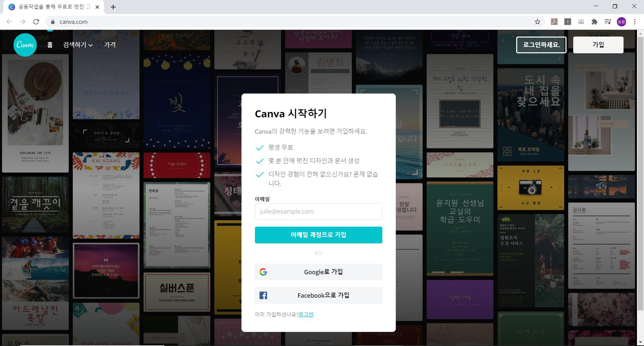Go back with the browser back arrow
644x346 pixels.
9,22
